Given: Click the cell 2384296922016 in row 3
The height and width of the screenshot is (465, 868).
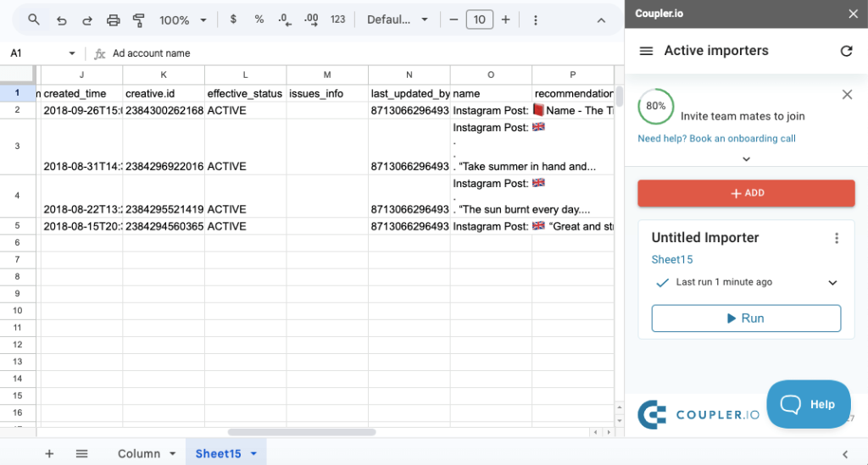Looking at the screenshot, I should pyautogui.click(x=164, y=147).
